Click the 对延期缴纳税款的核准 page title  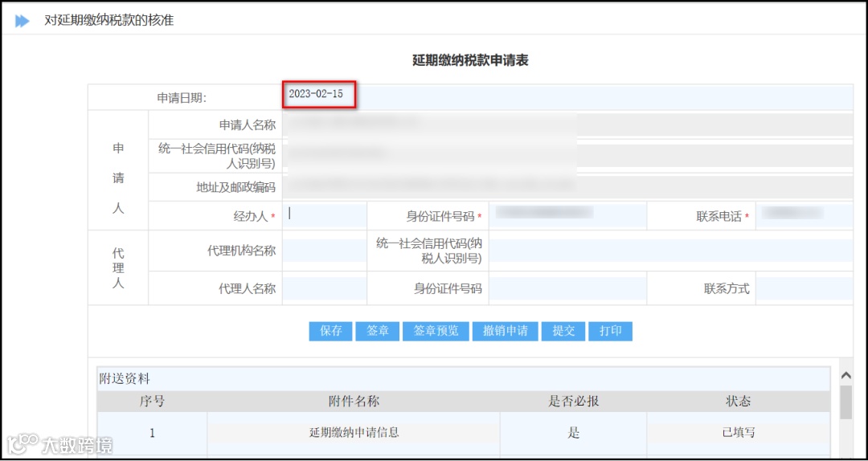tap(109, 21)
